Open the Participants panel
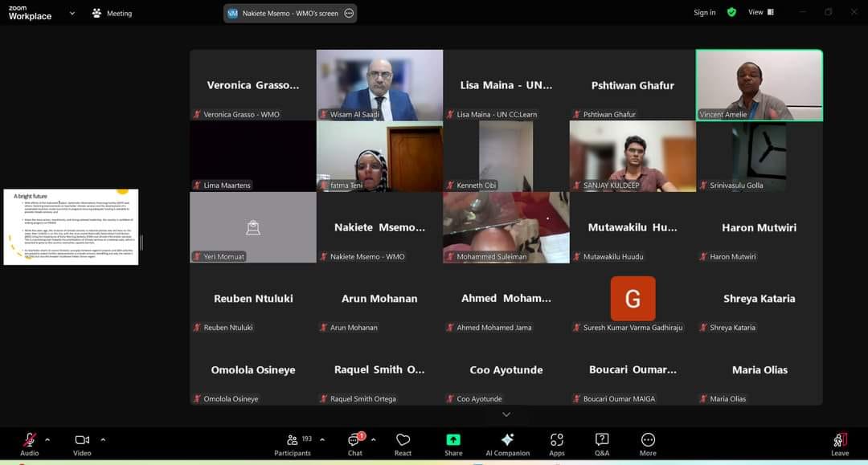 coord(293,441)
